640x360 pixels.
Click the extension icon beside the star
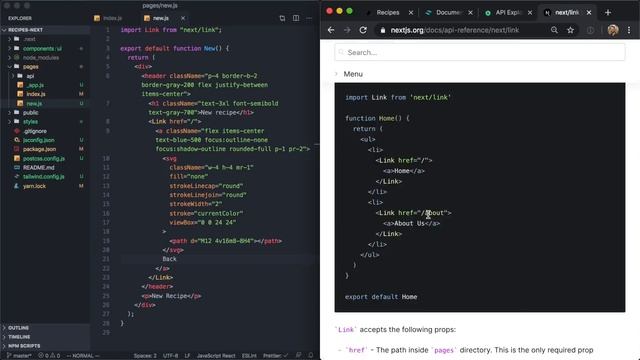coord(590,30)
